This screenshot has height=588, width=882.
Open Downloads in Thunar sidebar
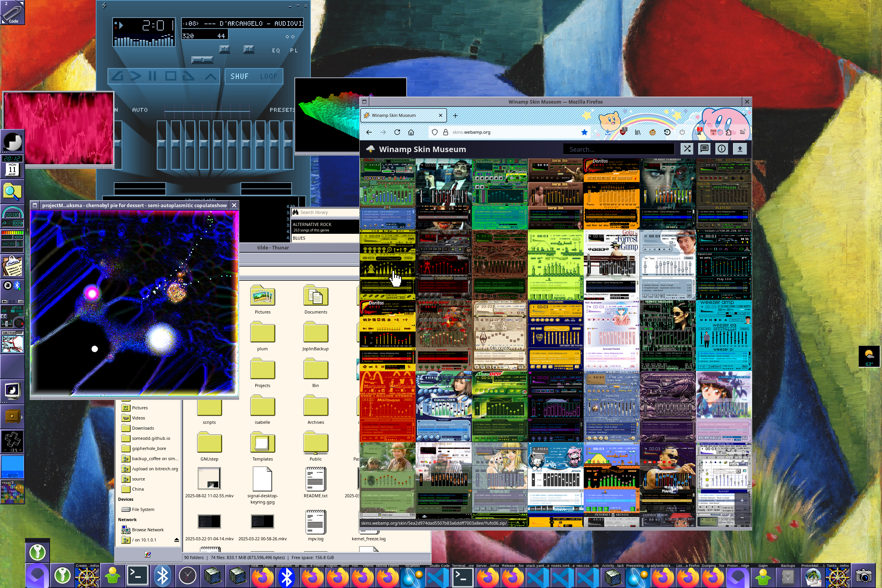[143, 428]
